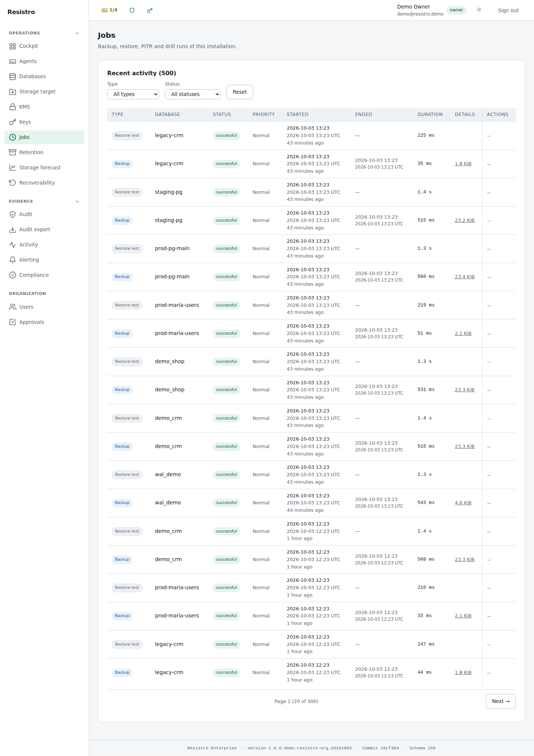The image size is (534, 756).
Task: Click the DURATION column header
Action: tap(430, 115)
